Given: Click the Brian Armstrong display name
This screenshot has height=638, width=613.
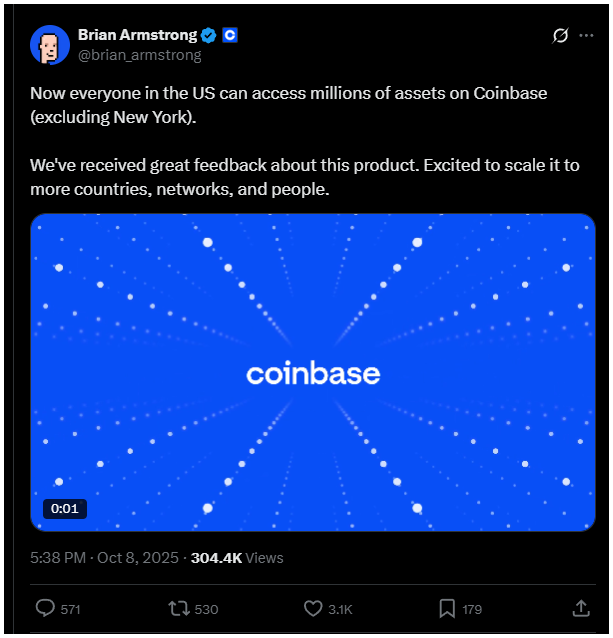Looking at the screenshot, I should click(x=137, y=35).
